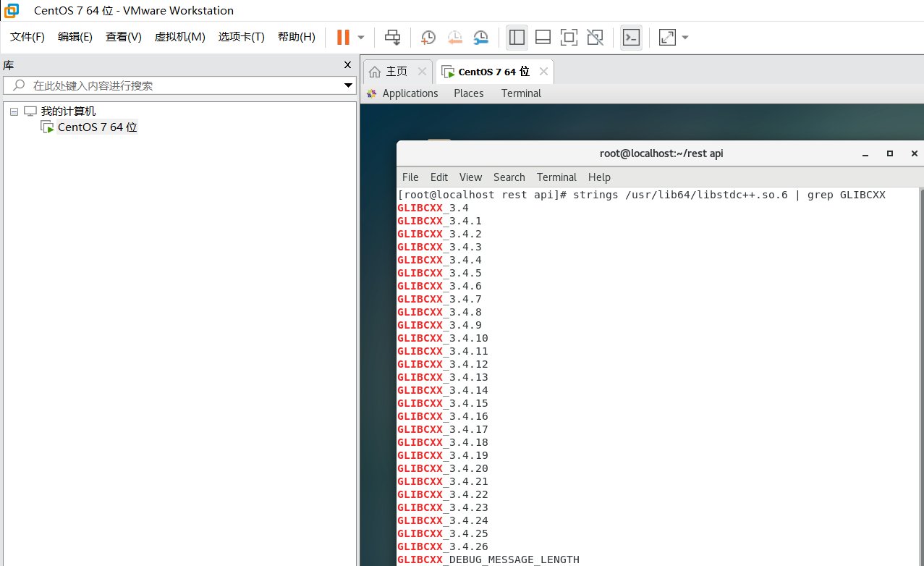Toggle free stretch display mode

coord(666,37)
